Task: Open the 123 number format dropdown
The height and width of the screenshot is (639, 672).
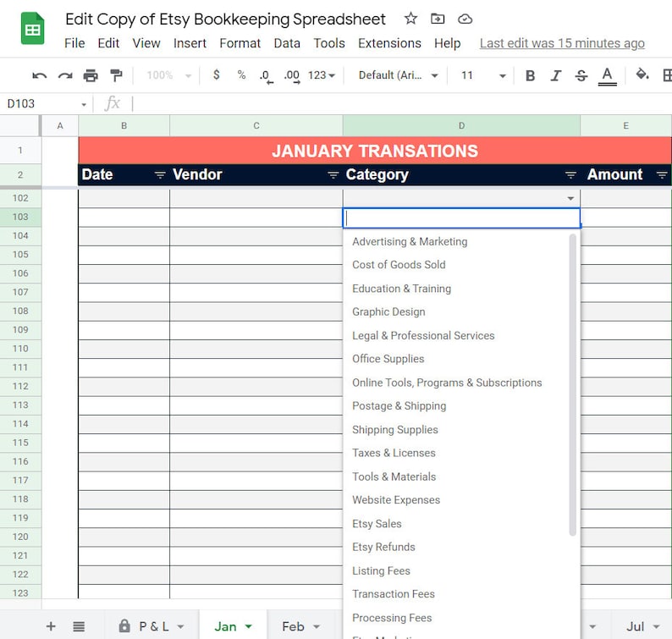Action: click(321, 75)
